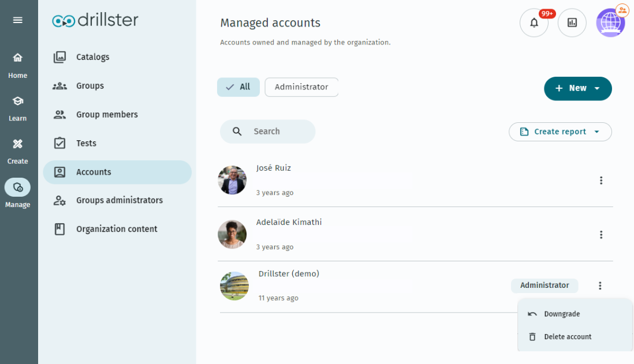Open Adelaïde Kimathi's profile photo

(x=232, y=234)
